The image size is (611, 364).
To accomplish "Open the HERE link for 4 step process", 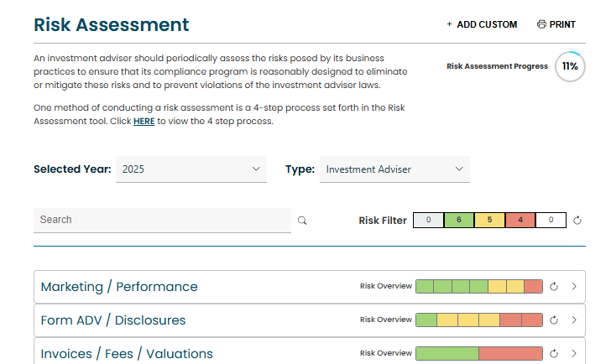I will tap(144, 122).
